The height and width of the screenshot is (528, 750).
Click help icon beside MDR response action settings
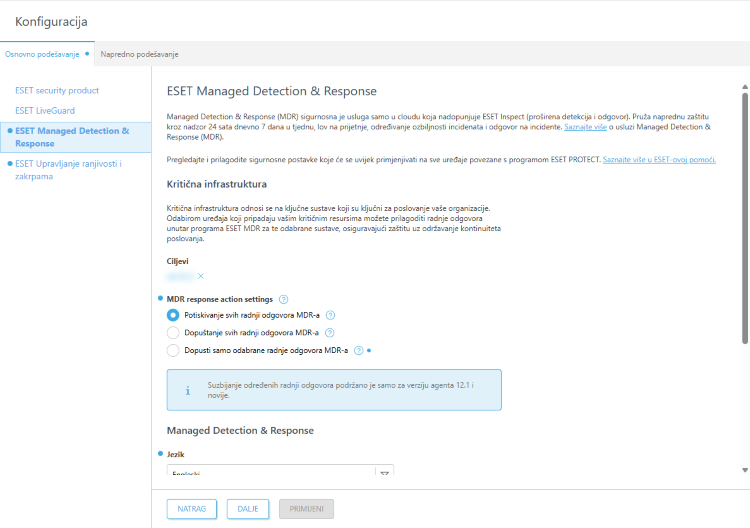[284, 299]
